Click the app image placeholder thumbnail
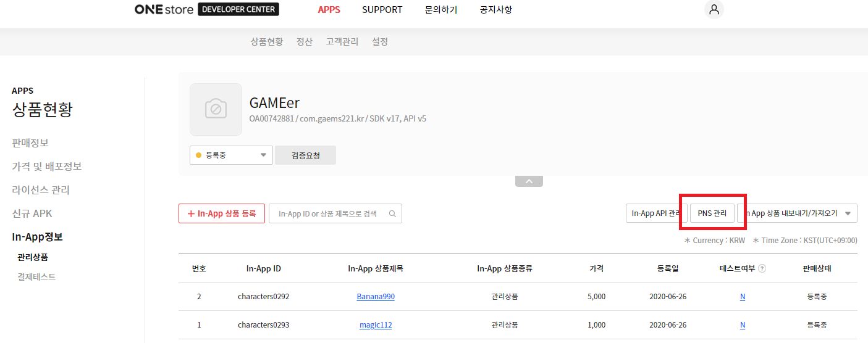 coord(216,109)
